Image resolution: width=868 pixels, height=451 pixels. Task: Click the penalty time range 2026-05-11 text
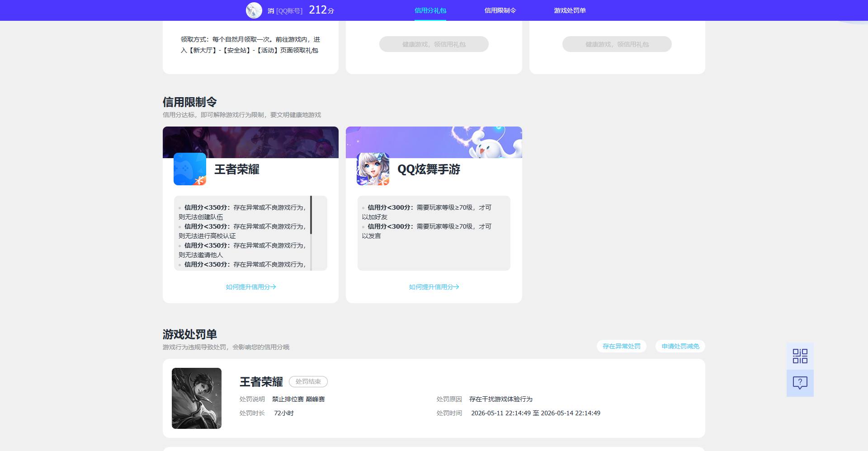tap(536, 413)
